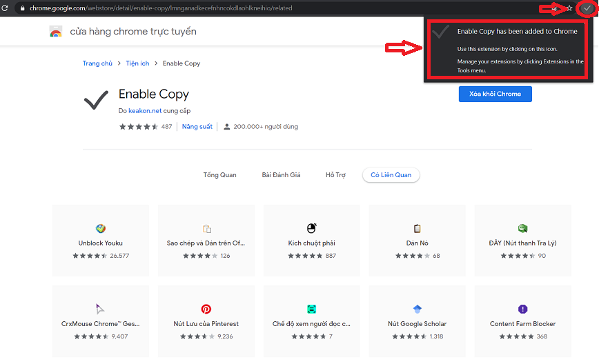Click the Năng suất category link

197,127
